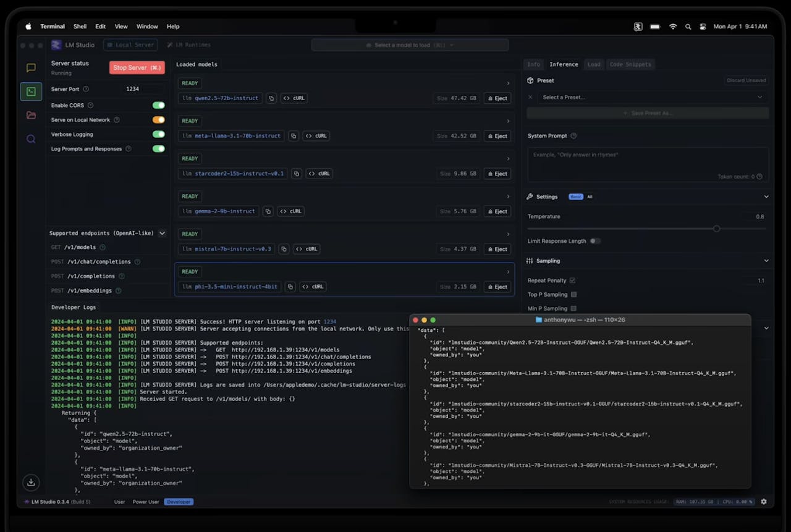Open Select a model to load dropdown

point(410,45)
